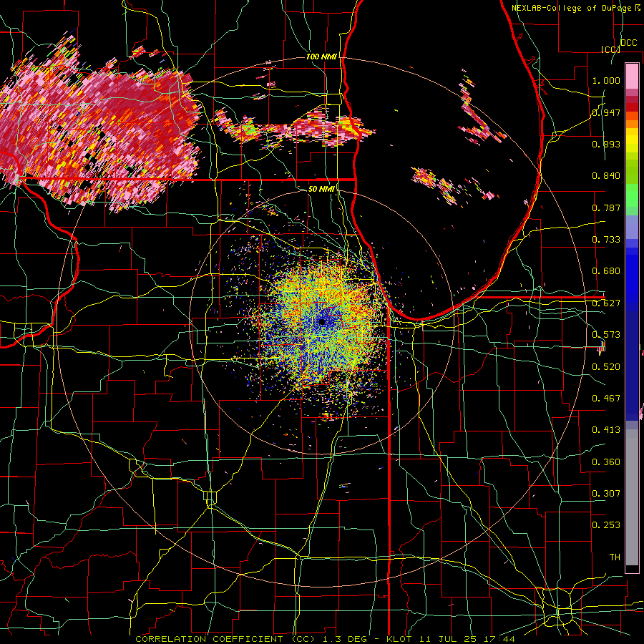The height and width of the screenshot is (644, 644).
Task: Click the 0.947 scale value
Action: pyautogui.click(x=606, y=112)
